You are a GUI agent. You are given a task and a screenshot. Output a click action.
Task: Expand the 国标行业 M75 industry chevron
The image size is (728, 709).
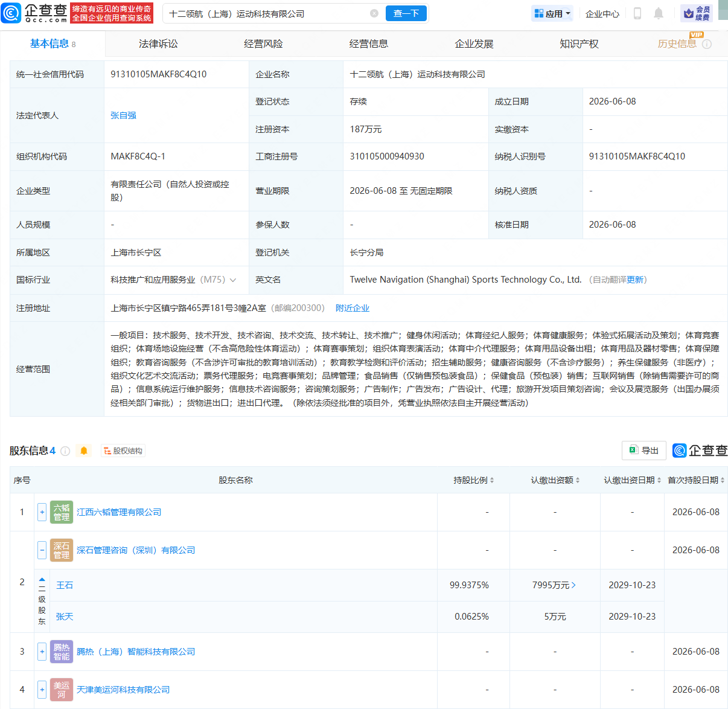233,280
